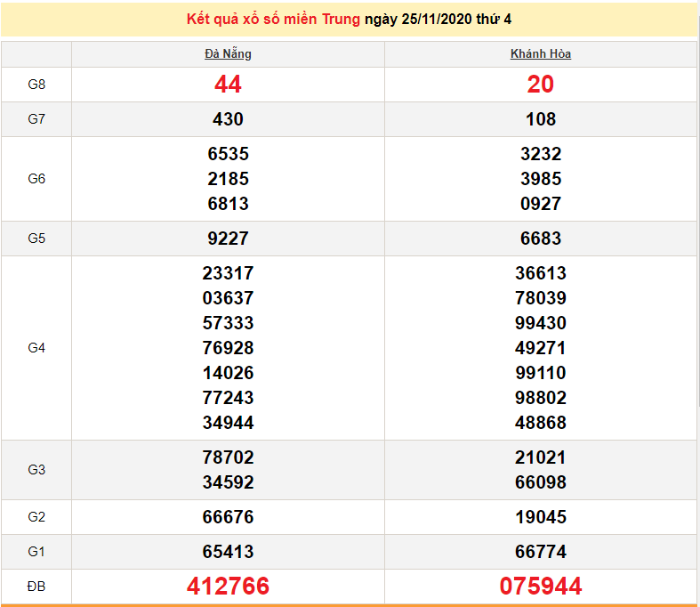Click Đà Nẵng G1 number 65413
This screenshot has height=607, width=700.
point(228,552)
